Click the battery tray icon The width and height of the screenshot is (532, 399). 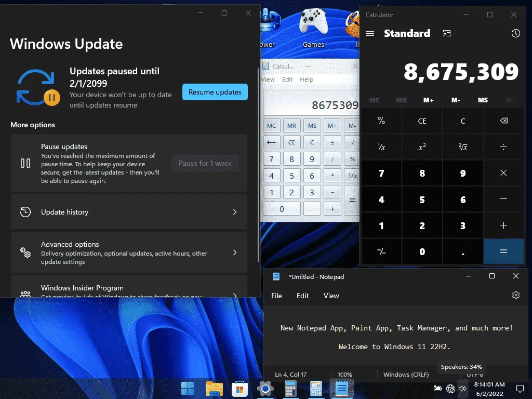[x=437, y=389]
